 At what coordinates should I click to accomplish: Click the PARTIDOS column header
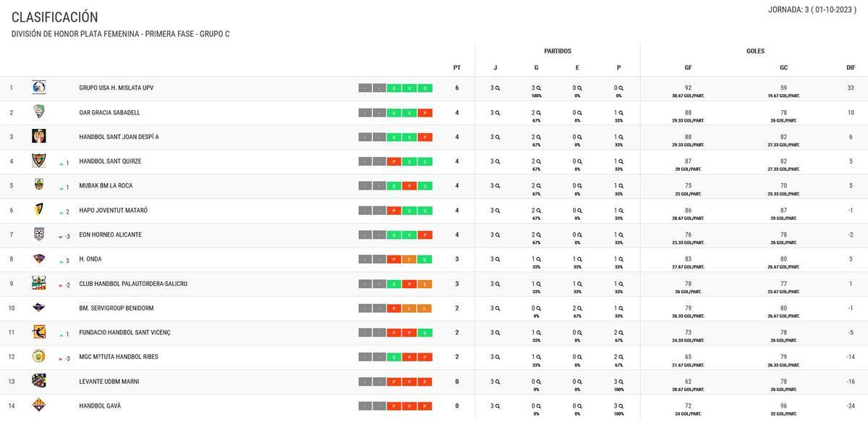[556, 51]
